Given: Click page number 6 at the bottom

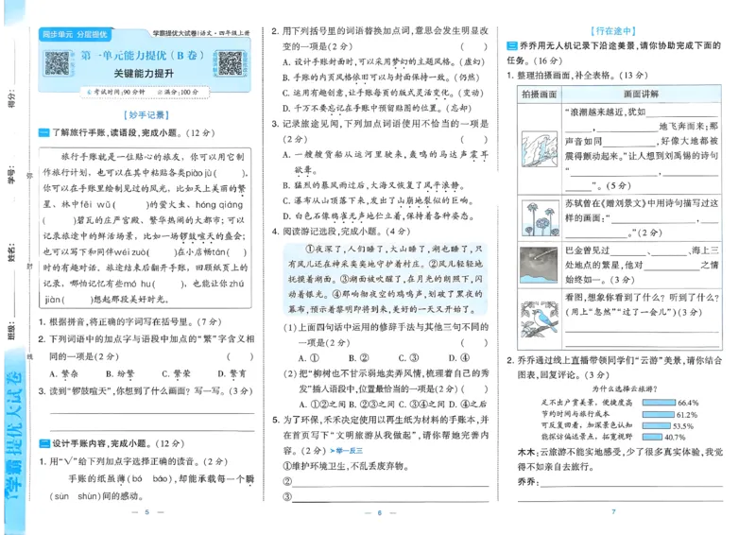Looking at the screenshot, I should pos(380,512).
